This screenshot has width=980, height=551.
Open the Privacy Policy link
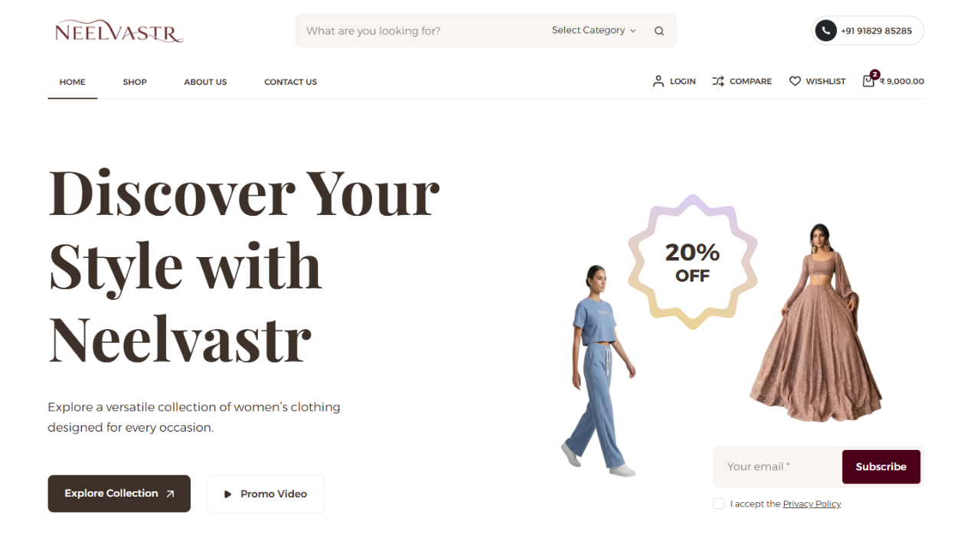pos(812,504)
